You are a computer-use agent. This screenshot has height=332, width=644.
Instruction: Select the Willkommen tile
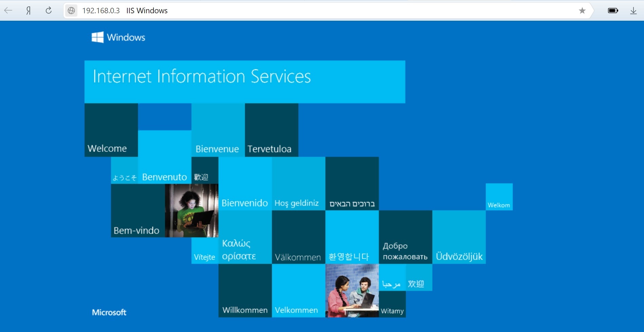click(x=245, y=291)
